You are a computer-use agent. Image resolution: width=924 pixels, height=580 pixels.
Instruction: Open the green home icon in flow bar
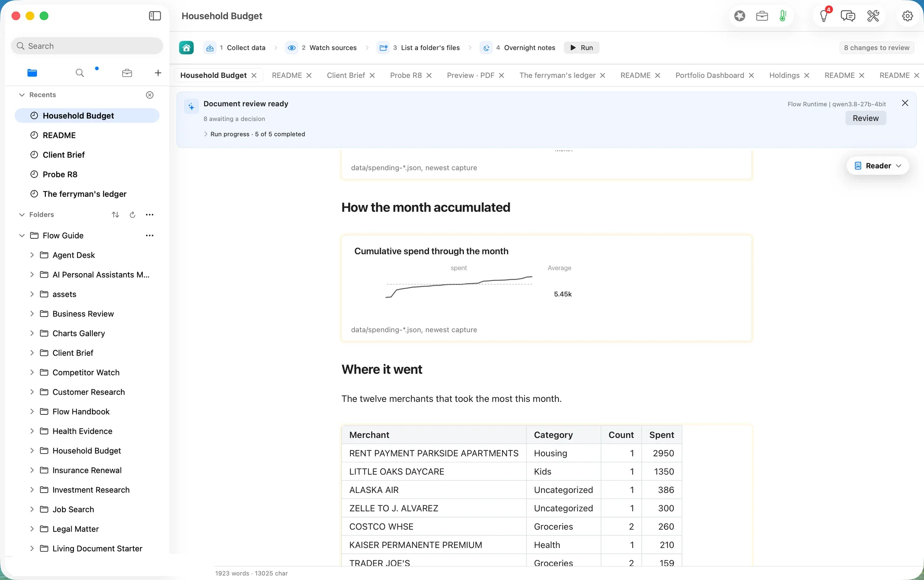point(186,48)
